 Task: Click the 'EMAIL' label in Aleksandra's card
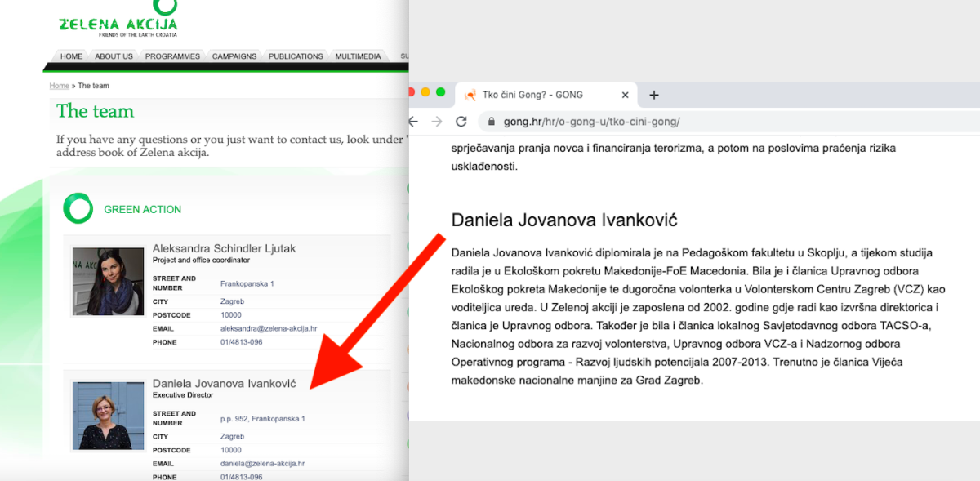(x=164, y=328)
